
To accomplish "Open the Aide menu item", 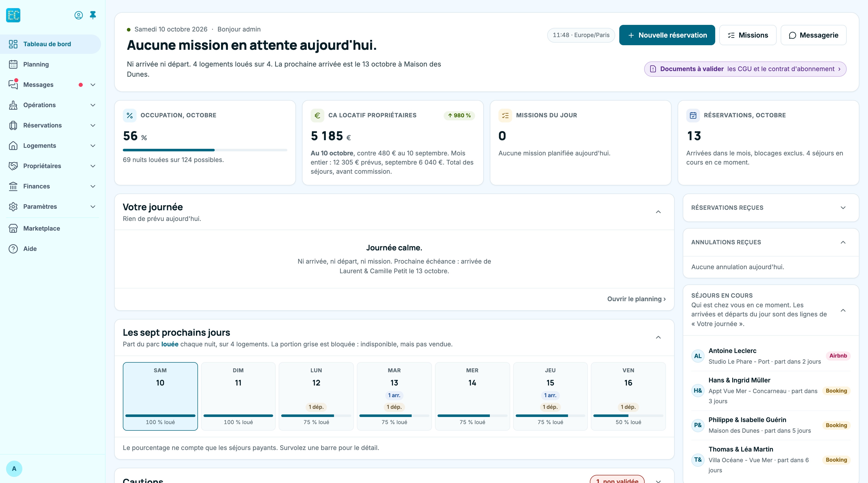I will tap(51, 249).
